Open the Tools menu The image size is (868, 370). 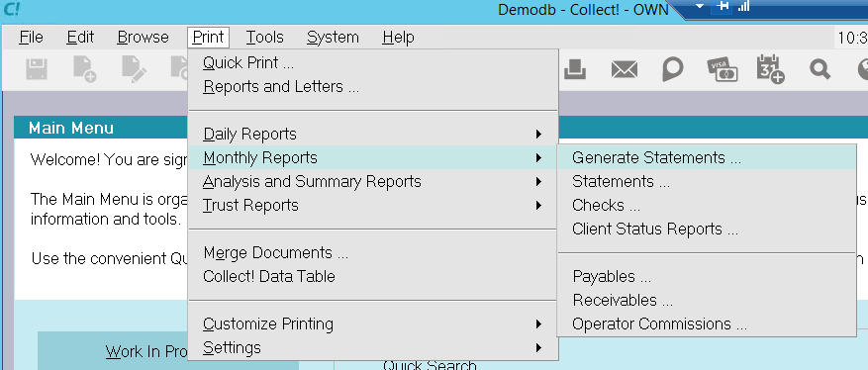pyautogui.click(x=264, y=37)
